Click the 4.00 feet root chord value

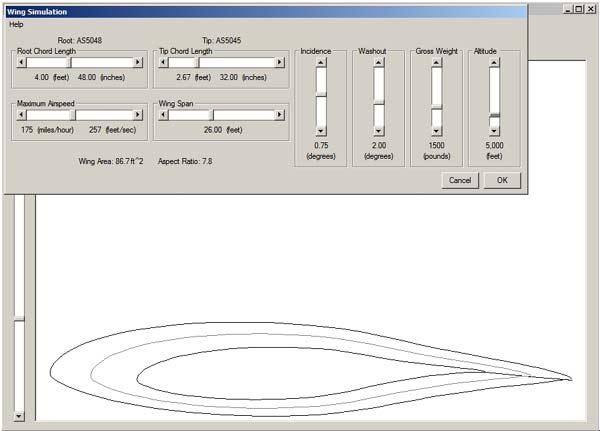[52, 78]
